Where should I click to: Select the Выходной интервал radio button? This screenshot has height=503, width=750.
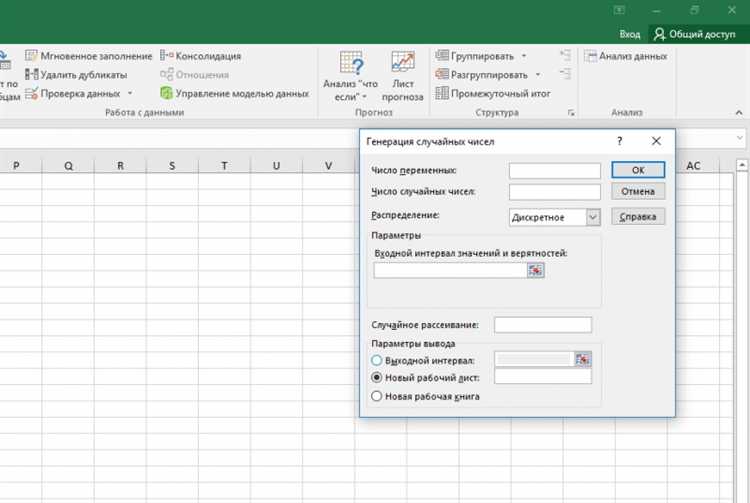click(376, 360)
